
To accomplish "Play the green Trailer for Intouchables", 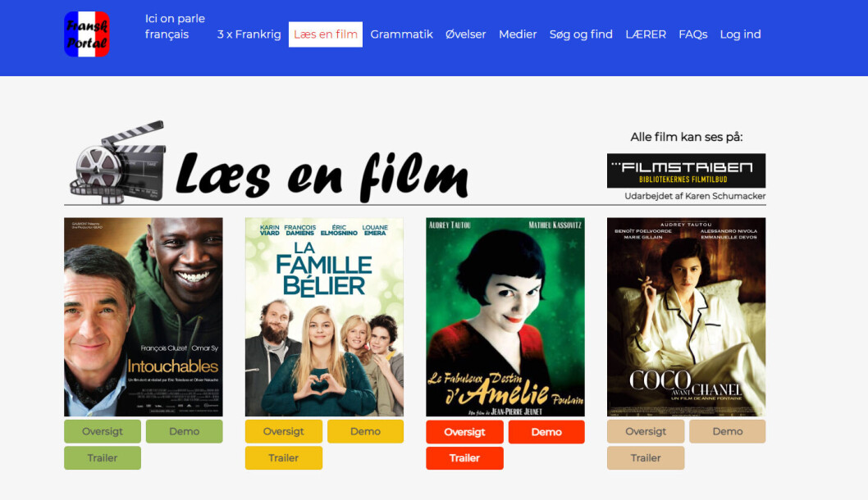I will tap(103, 458).
